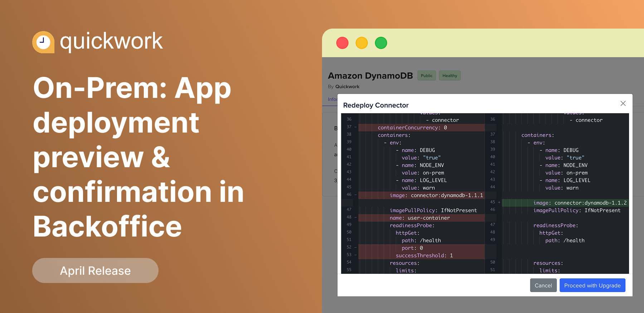The width and height of the screenshot is (644, 313).
Task: Click the April Release pill button
Action: coord(95,270)
